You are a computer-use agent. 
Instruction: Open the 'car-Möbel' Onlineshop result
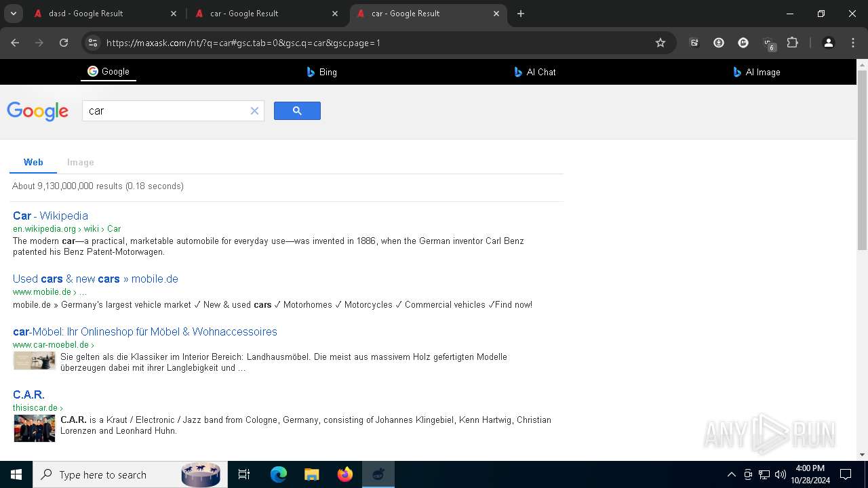(145, 331)
